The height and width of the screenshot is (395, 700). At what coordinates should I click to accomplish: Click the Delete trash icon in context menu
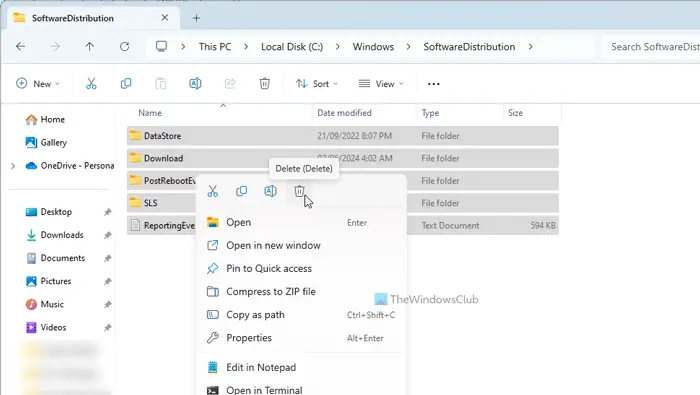[x=299, y=191]
